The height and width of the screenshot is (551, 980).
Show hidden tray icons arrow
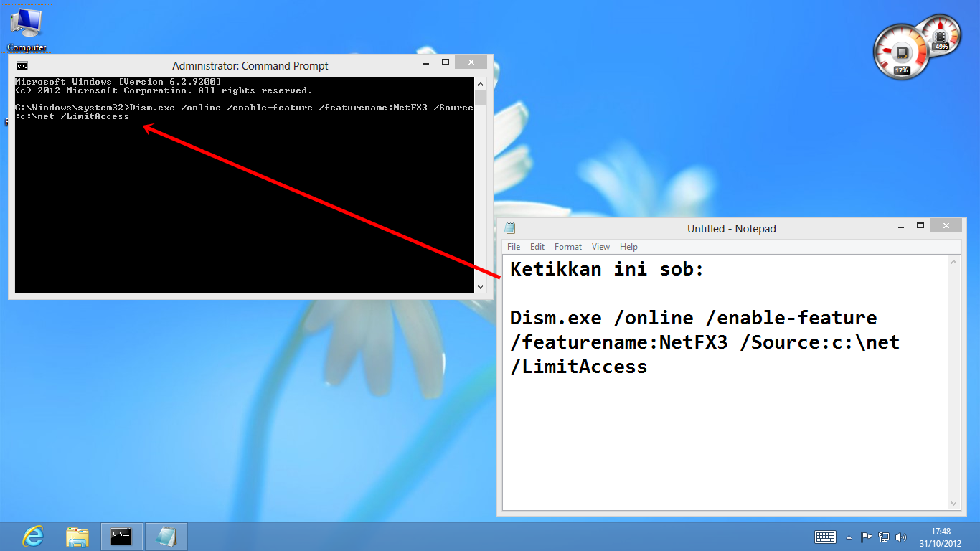click(849, 537)
